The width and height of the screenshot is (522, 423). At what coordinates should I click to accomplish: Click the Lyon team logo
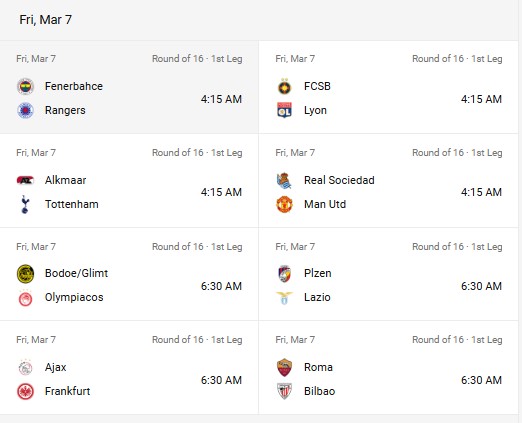[x=284, y=110]
